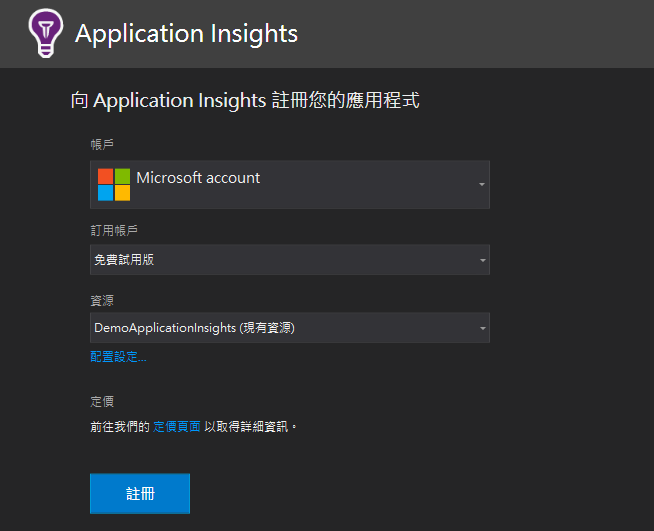
Task: Click the Application Insights header title
Action: [x=186, y=33]
